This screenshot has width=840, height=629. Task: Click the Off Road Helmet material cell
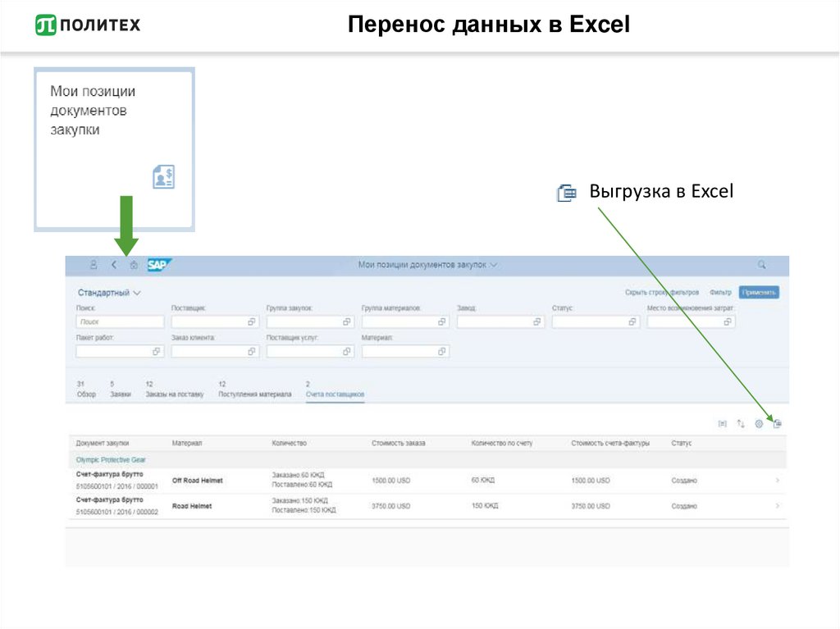(x=197, y=481)
